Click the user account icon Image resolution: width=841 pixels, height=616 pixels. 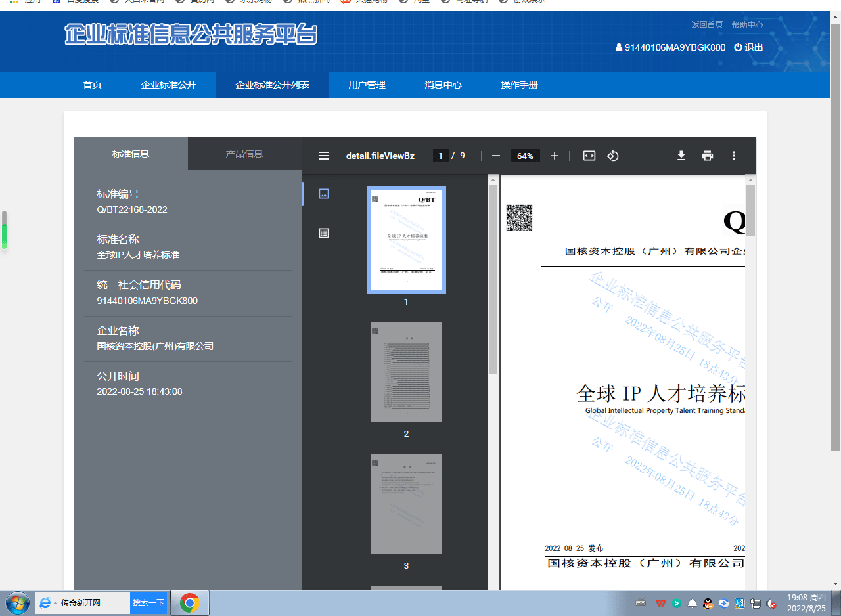618,47
